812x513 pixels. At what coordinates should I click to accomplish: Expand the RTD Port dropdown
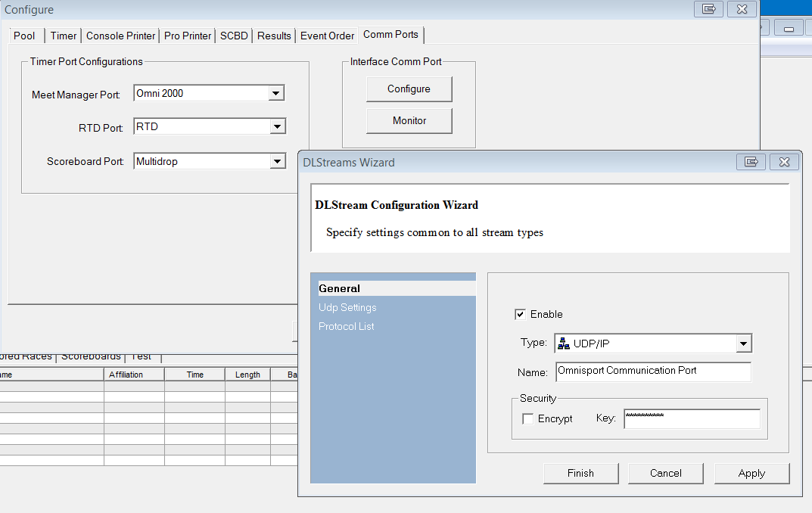[277, 127]
